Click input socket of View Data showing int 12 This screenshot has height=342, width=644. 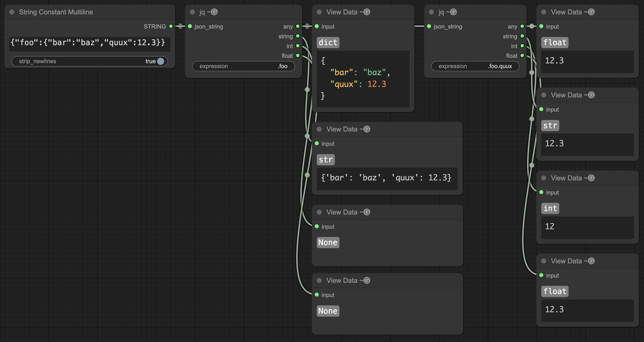541,192
